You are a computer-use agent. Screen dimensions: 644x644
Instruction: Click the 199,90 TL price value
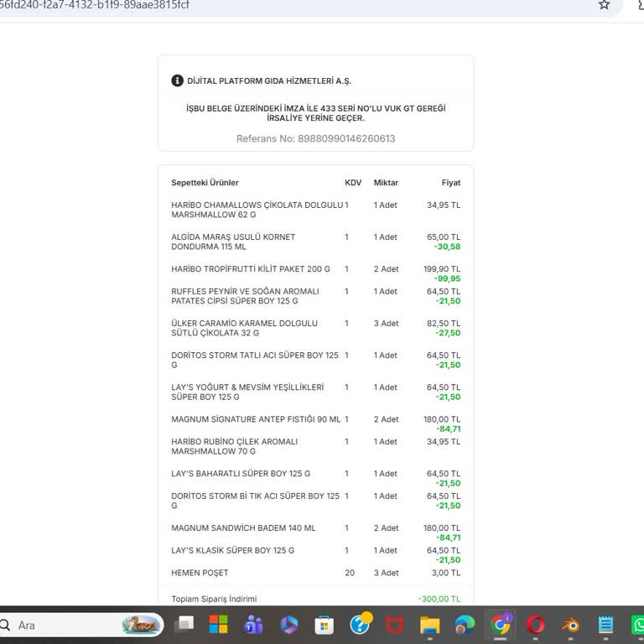tap(442, 268)
